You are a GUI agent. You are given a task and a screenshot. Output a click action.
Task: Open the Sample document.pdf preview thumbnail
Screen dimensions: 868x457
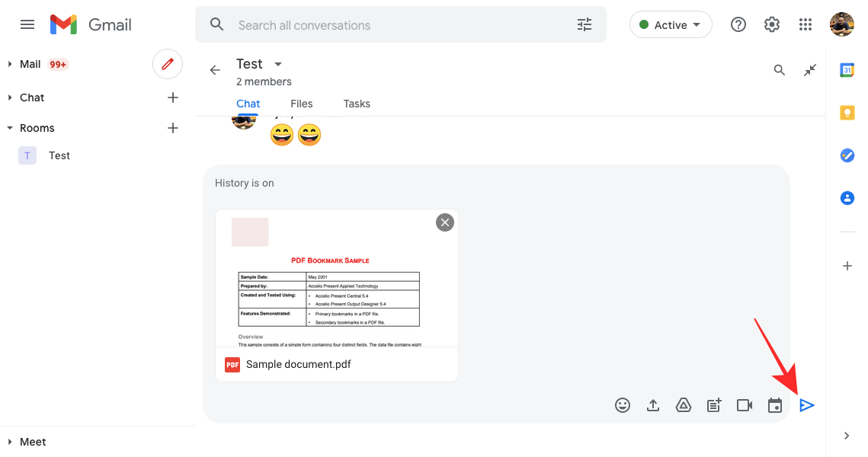[336, 282]
